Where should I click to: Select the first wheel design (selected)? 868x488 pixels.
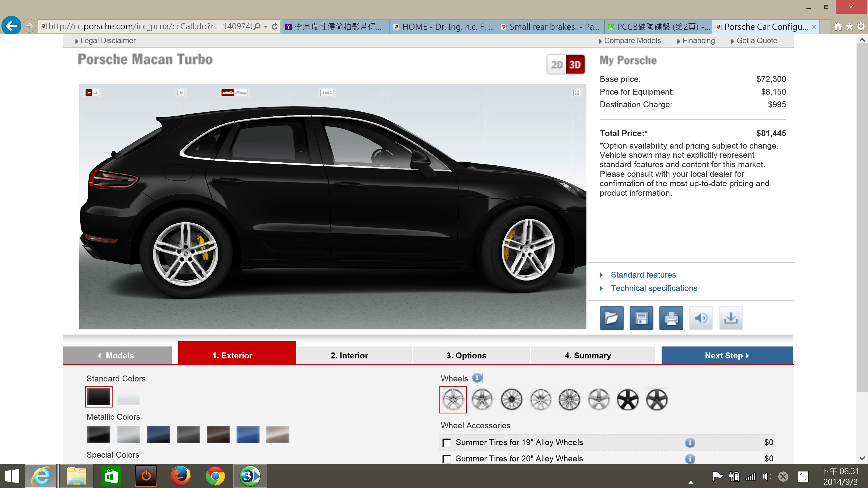[453, 399]
